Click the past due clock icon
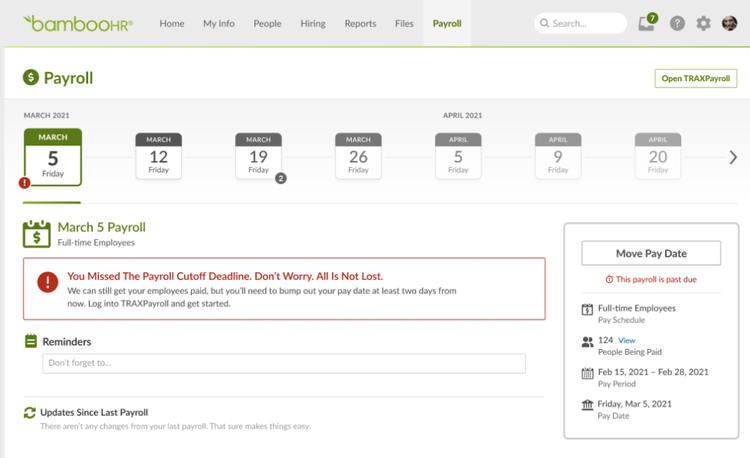 pos(609,279)
